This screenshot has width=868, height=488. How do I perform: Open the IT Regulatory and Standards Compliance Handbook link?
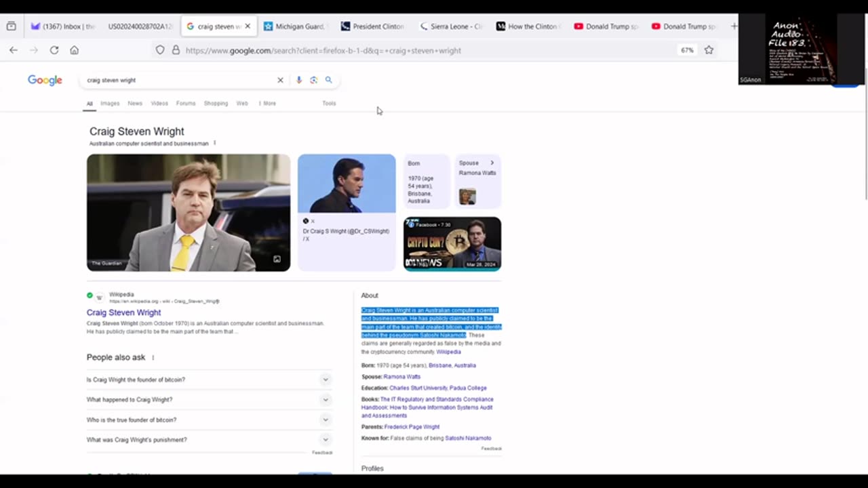point(427,407)
